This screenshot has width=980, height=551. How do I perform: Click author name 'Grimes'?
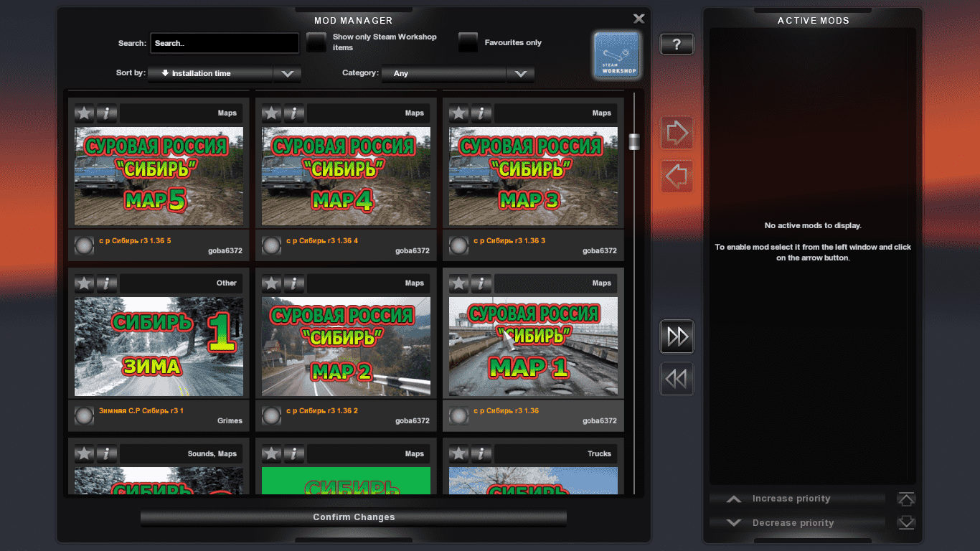pos(230,420)
